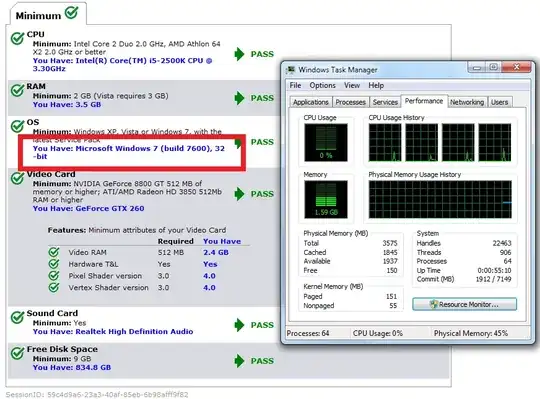Click the green check icon beside RAM
This screenshot has width=540, height=399.
pos(17,91)
